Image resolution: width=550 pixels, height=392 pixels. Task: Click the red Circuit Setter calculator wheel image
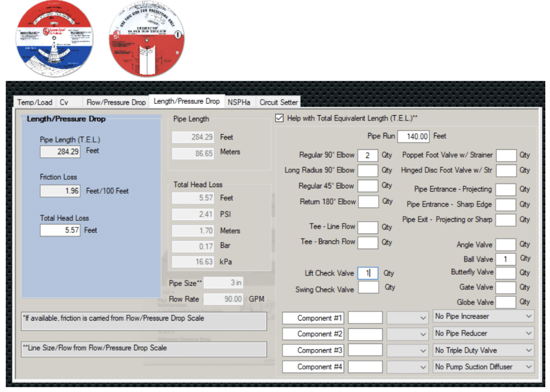click(x=146, y=39)
